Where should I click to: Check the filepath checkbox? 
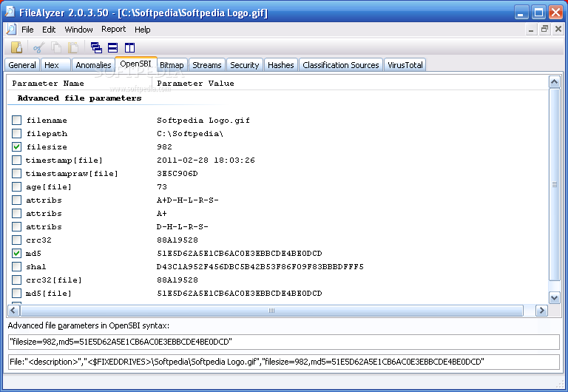click(17, 133)
